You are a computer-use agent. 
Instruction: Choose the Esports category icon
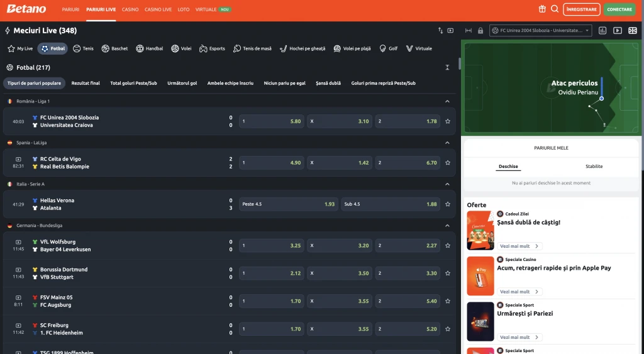[x=212, y=48]
